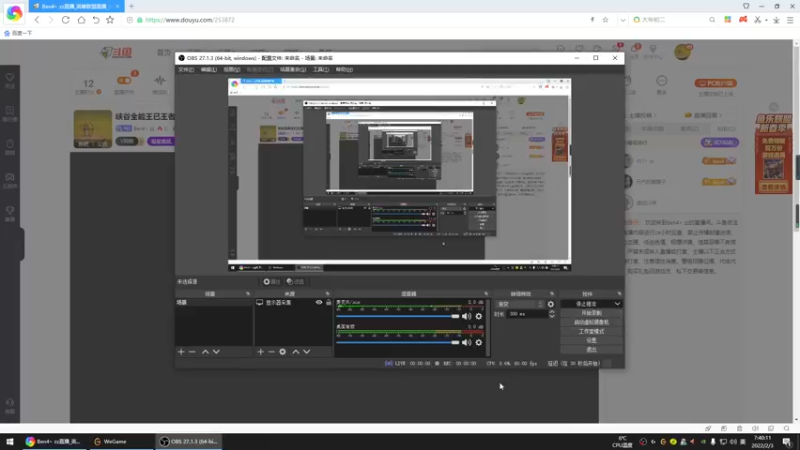The width and height of the screenshot is (800, 450).
Task: Adjust the top audio channel volume slider
Action: point(398,316)
